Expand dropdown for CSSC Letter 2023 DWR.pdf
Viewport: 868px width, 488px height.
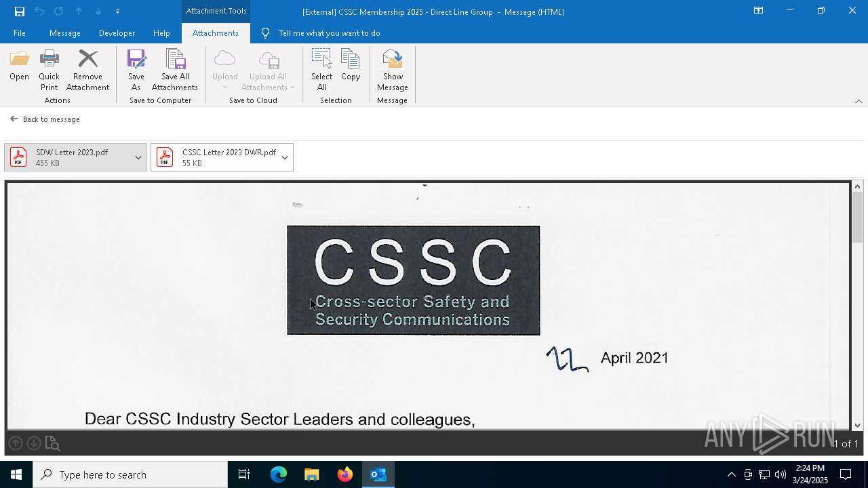pos(285,157)
